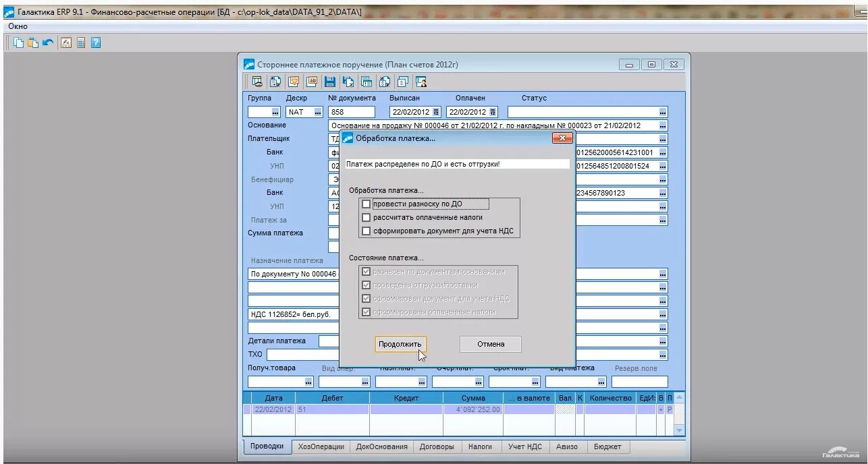Click the list form icon after the save group

pyautogui.click(x=367, y=82)
